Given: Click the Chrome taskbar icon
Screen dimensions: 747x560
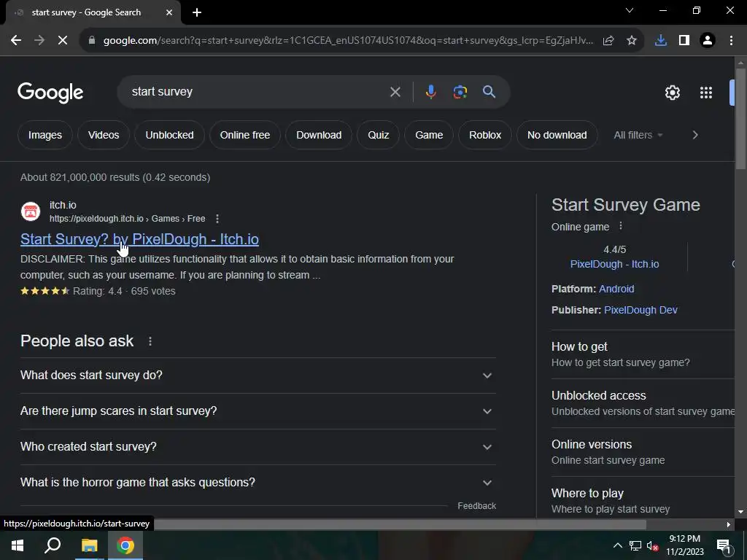Looking at the screenshot, I should pos(125,545).
